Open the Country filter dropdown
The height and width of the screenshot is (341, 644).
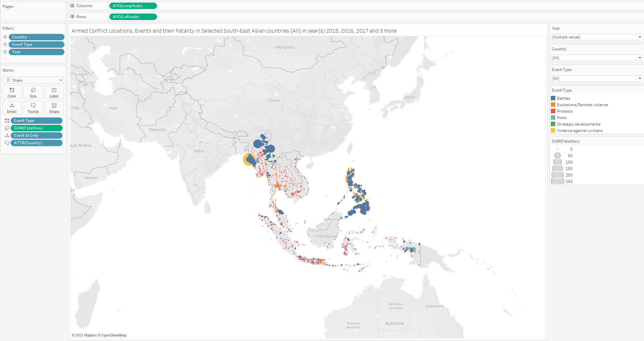639,58
